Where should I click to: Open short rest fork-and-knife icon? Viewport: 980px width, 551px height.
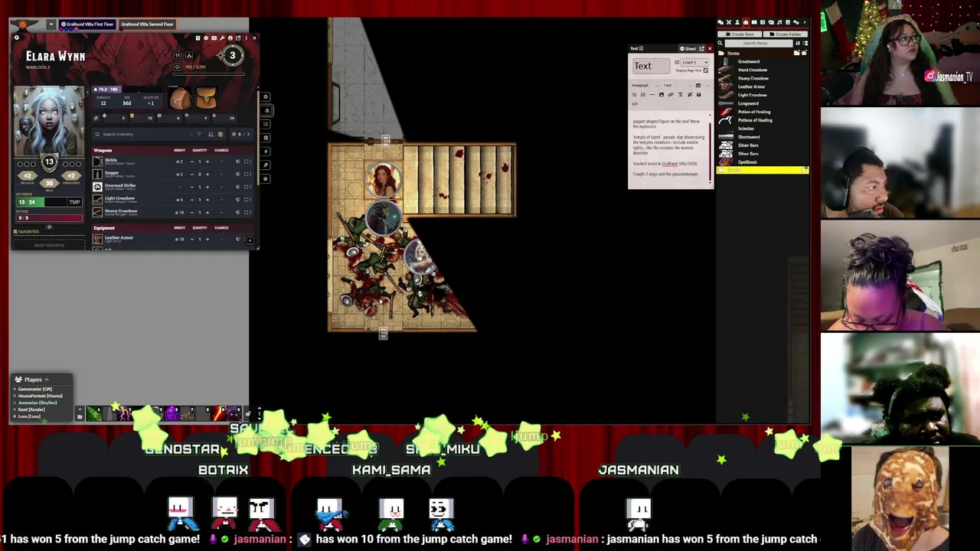(x=178, y=55)
